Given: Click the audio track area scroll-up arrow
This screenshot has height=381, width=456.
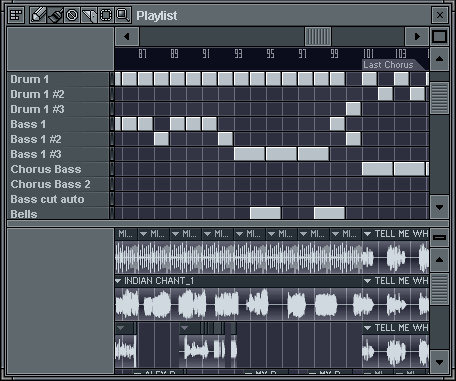Looking at the screenshot, I should pos(439,259).
